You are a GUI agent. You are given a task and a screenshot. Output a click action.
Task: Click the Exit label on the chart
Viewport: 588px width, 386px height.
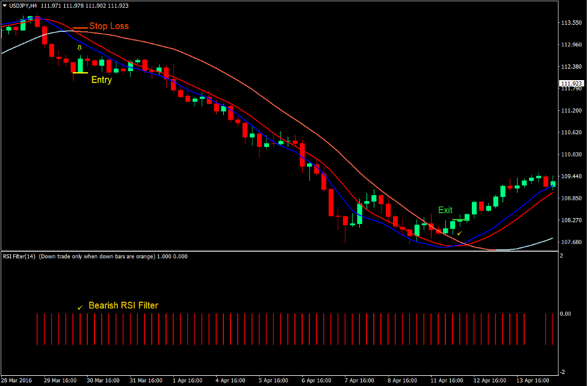[x=444, y=210]
